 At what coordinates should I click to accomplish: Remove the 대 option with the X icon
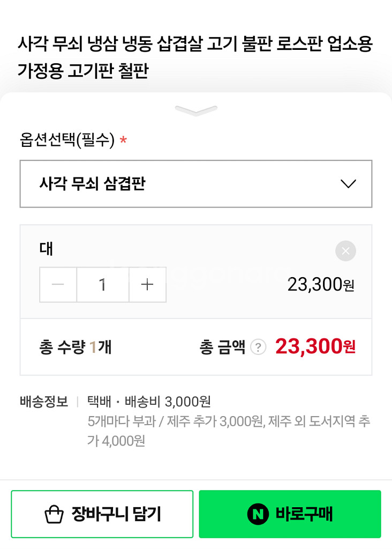[345, 251]
